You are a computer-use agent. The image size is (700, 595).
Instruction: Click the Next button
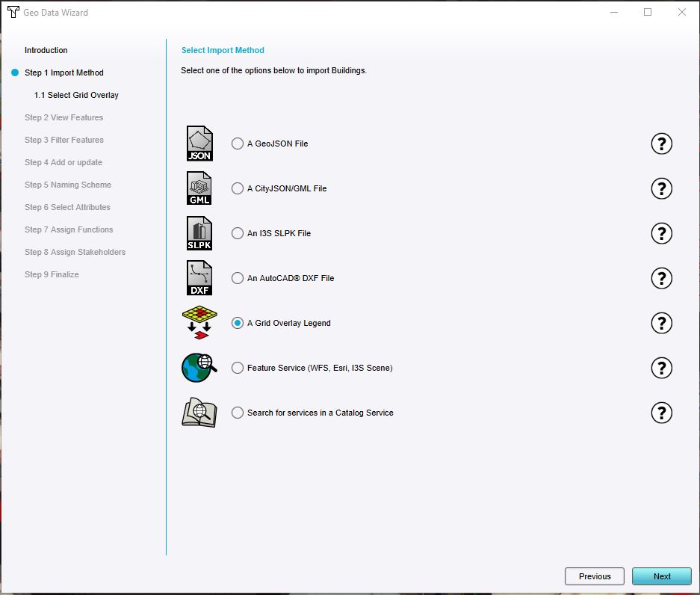pyautogui.click(x=661, y=576)
